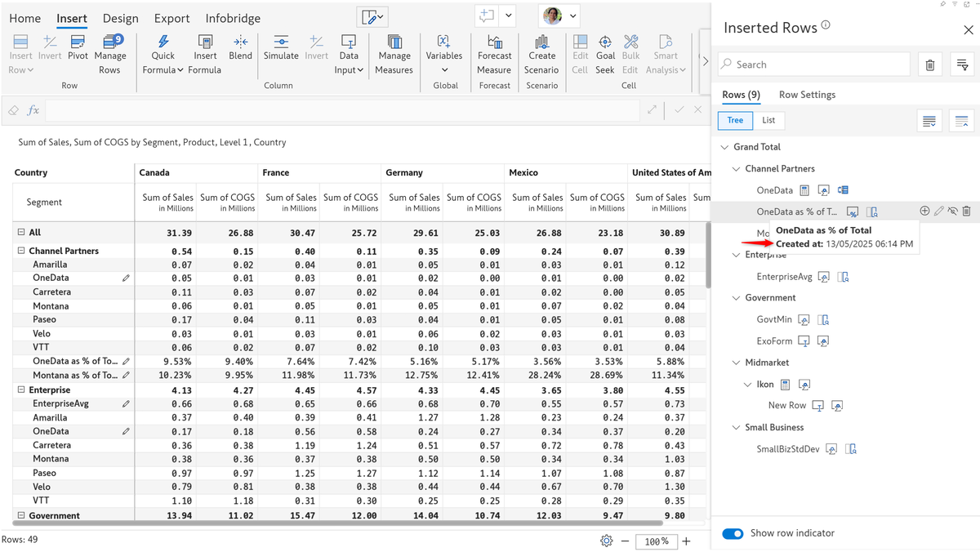
Task: Hide the OneData as % of Total row
Action: (952, 211)
